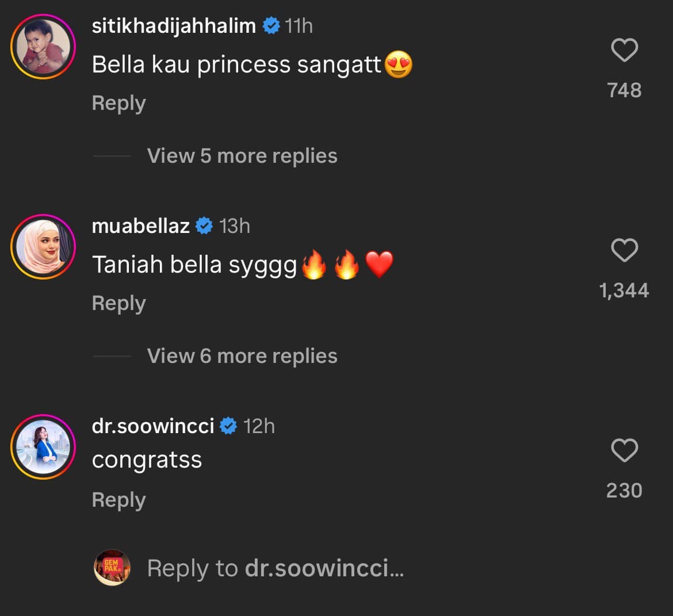Expand 'View 5 more replies'
This screenshot has height=616, width=673.
coord(242,156)
